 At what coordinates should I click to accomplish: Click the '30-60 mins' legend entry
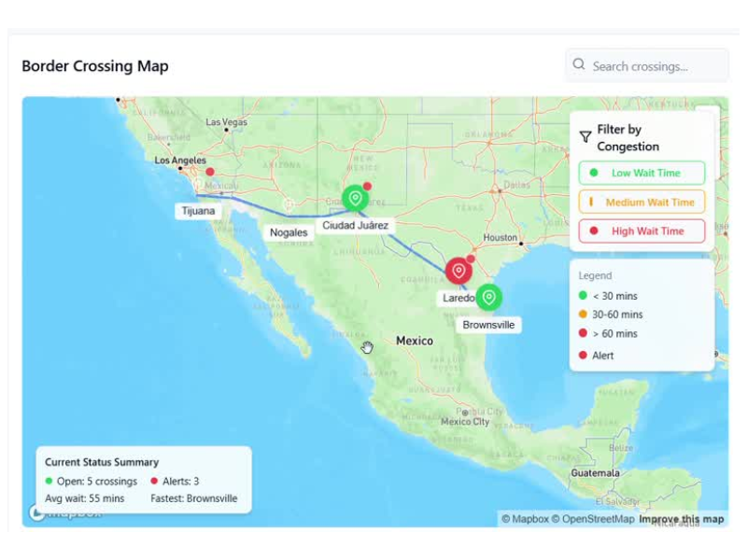[x=611, y=315]
